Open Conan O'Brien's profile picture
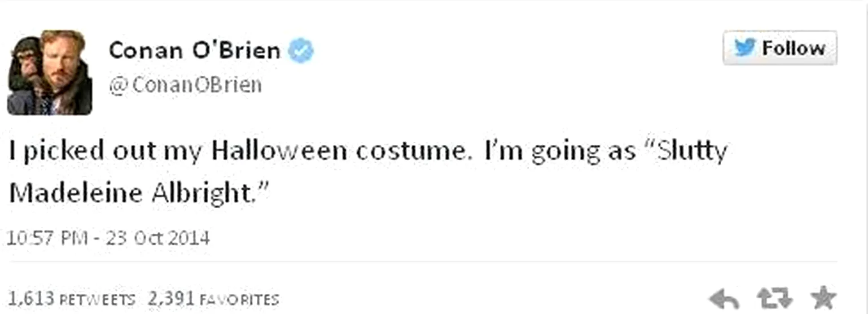The height and width of the screenshot is (314, 868). (50, 72)
